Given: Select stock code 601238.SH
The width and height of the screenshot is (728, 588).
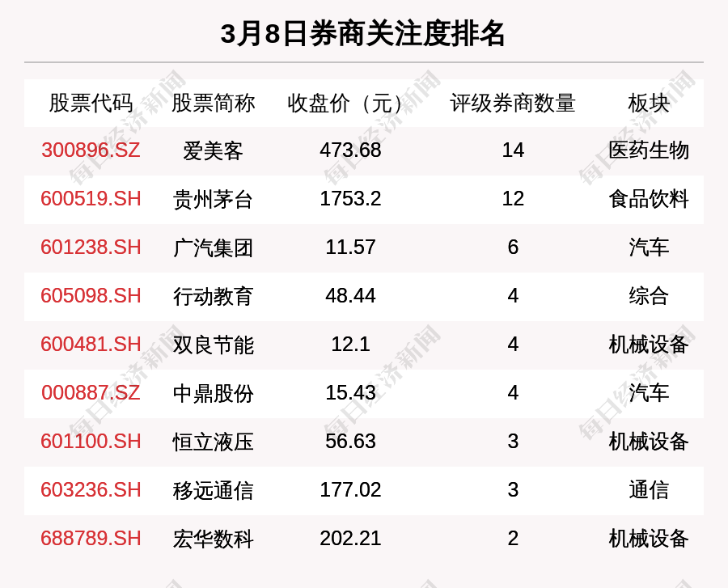Looking at the screenshot, I should (91, 247).
